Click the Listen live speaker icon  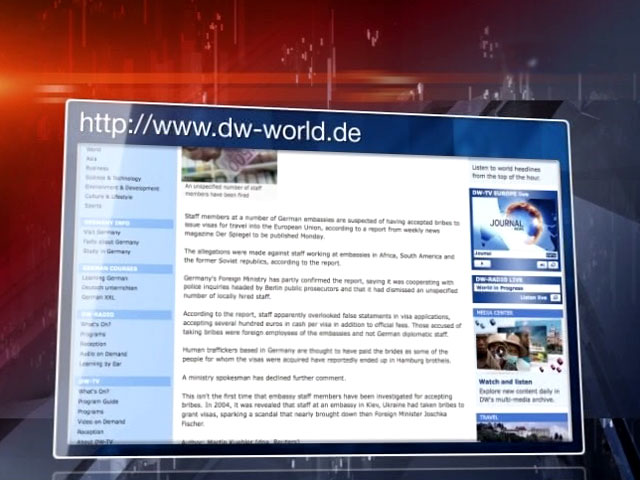coord(555,298)
